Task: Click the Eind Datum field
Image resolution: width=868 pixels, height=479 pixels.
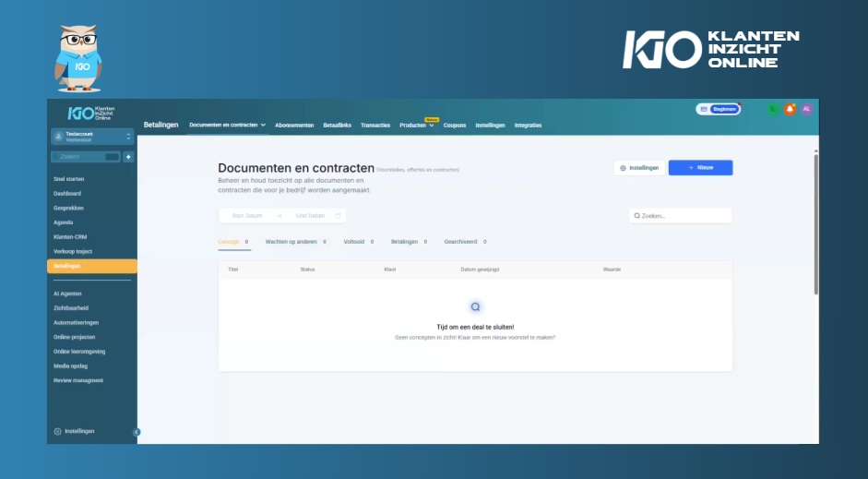Action: 310,215
